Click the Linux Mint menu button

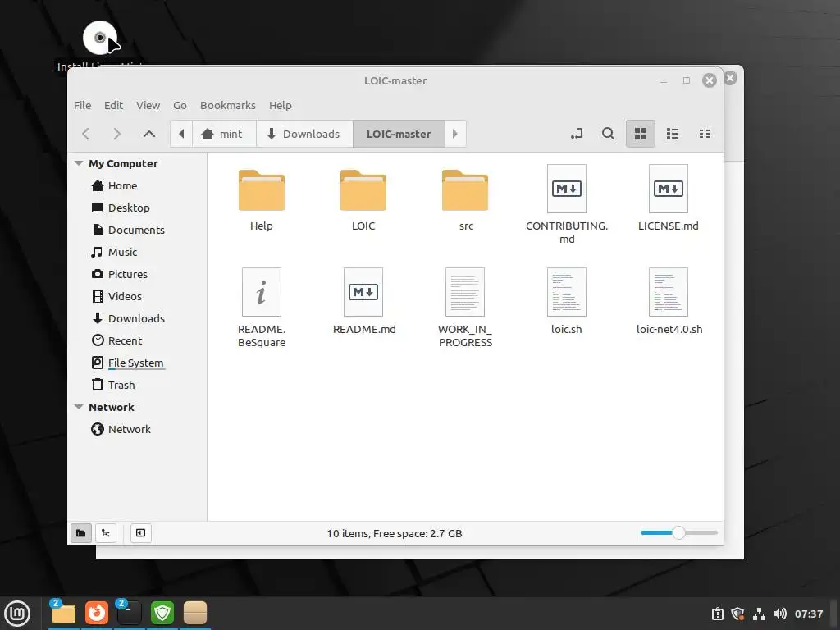17,614
